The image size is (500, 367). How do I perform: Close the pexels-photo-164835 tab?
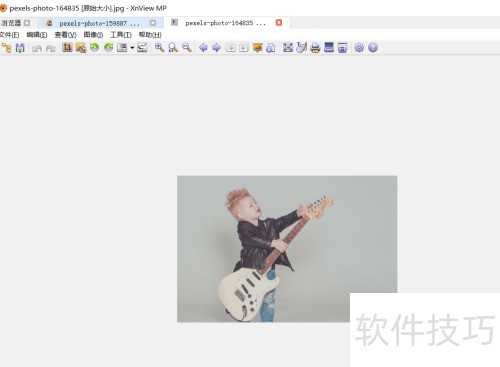279,22
